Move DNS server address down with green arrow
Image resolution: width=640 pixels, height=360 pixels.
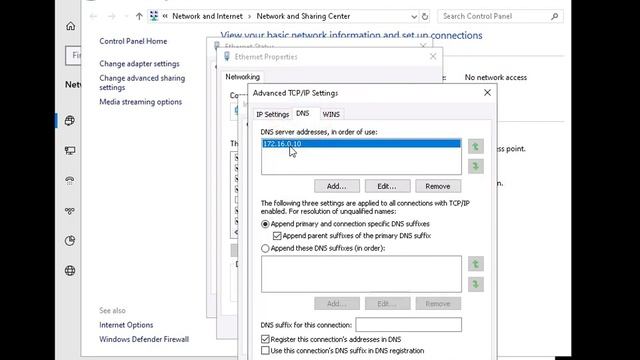pos(476,166)
